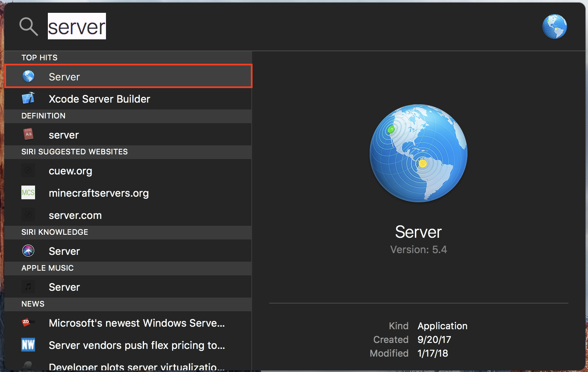Click the Xcode Server Builder icon

coord(28,99)
